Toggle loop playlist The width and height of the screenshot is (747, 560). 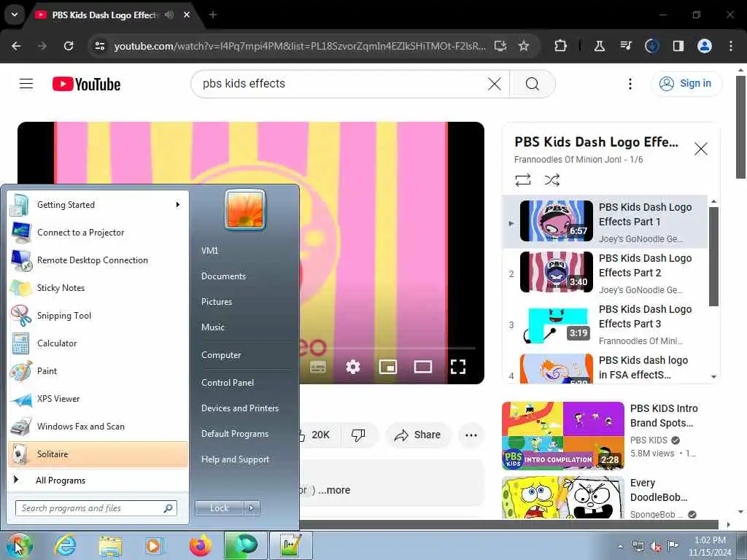pos(522,180)
